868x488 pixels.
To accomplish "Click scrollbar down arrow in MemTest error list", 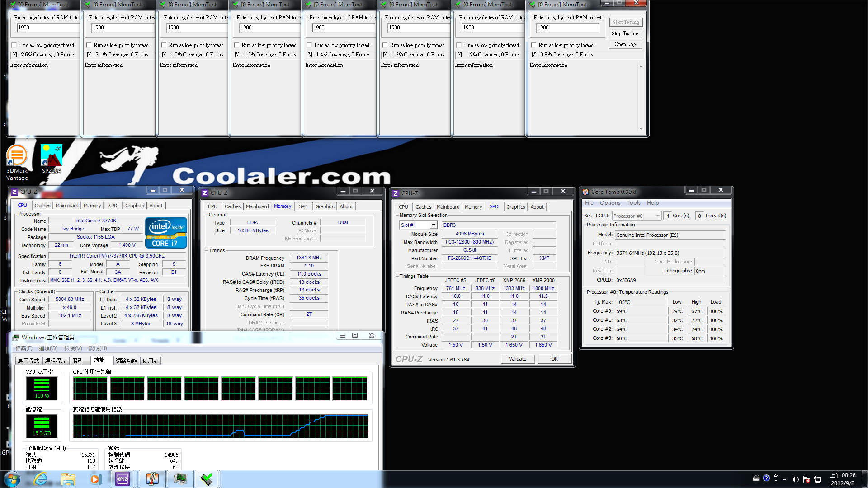I will (641, 129).
